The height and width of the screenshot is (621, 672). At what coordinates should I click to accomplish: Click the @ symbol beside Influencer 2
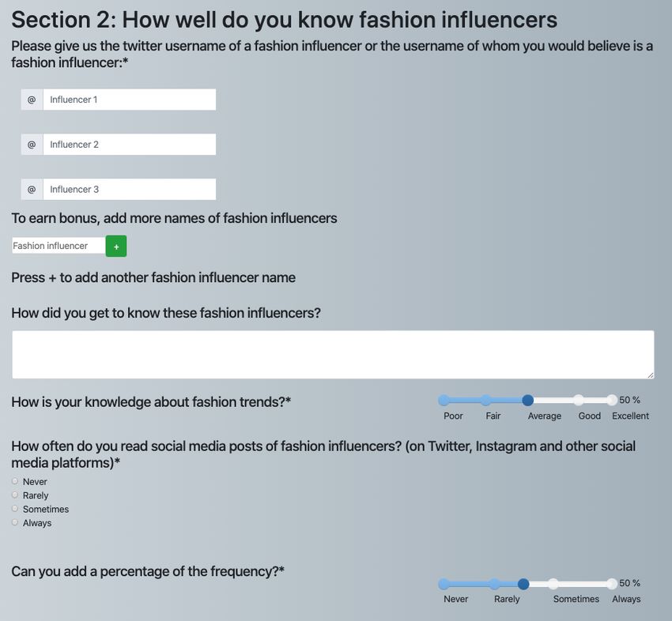coord(32,145)
